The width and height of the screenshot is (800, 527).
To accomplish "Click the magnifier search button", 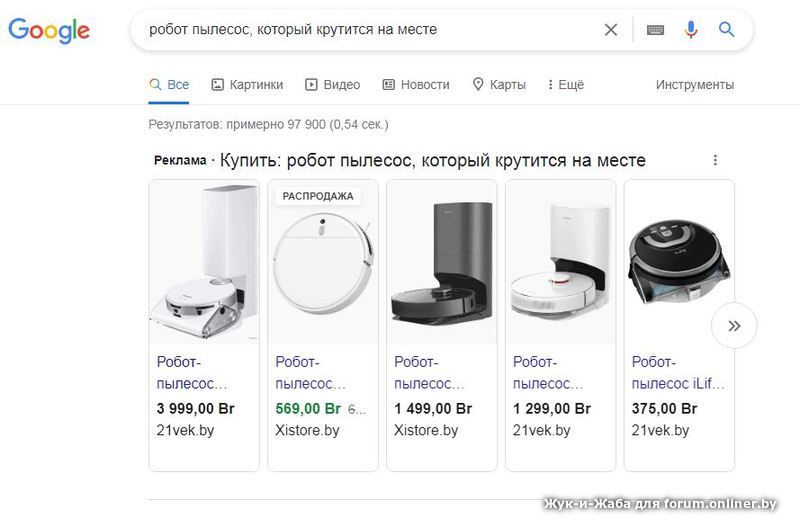I will click(727, 30).
